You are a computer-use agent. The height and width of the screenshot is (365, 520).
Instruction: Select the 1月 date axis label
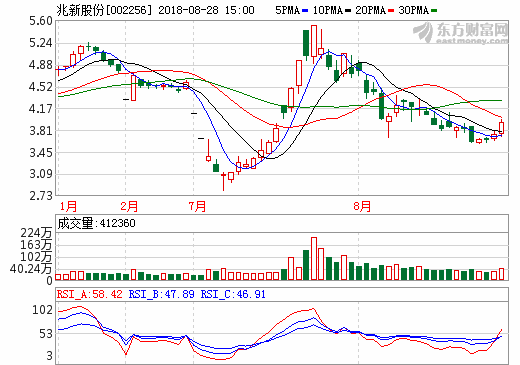(68, 206)
